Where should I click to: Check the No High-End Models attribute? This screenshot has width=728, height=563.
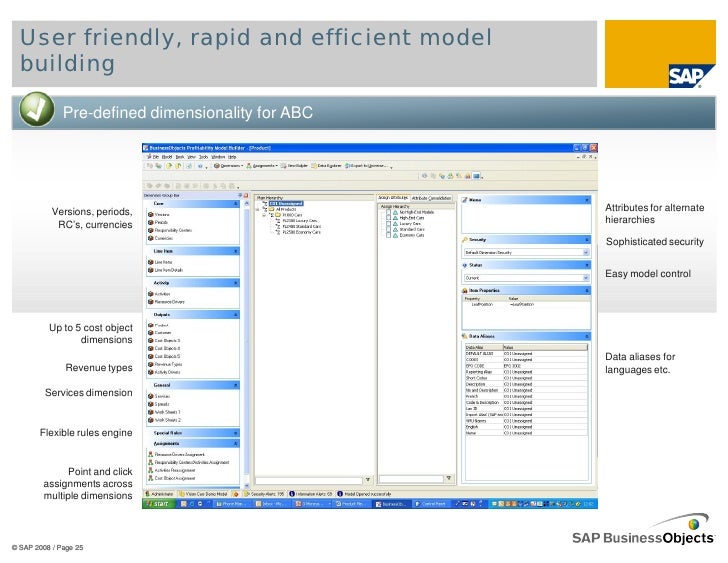389,212
